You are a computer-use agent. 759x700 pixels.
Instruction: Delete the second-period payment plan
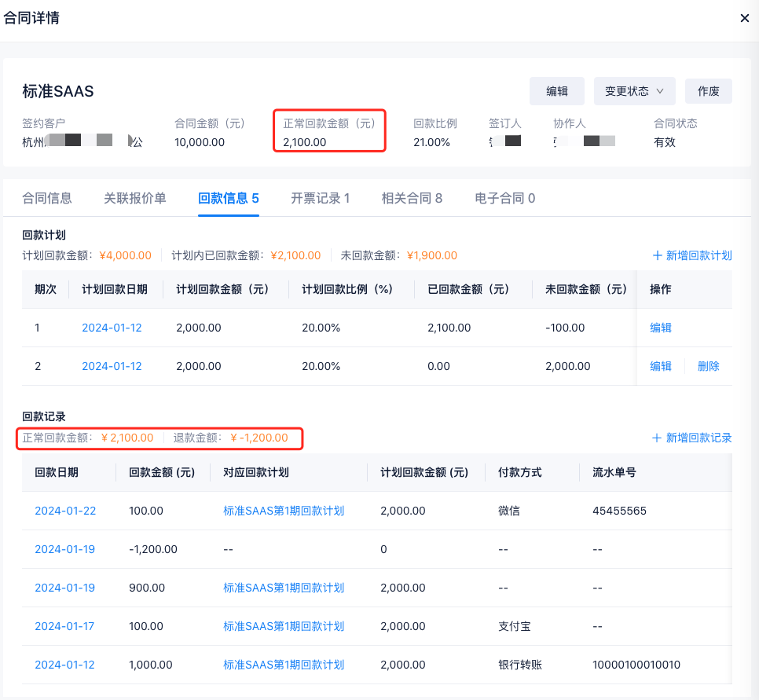tap(709, 366)
